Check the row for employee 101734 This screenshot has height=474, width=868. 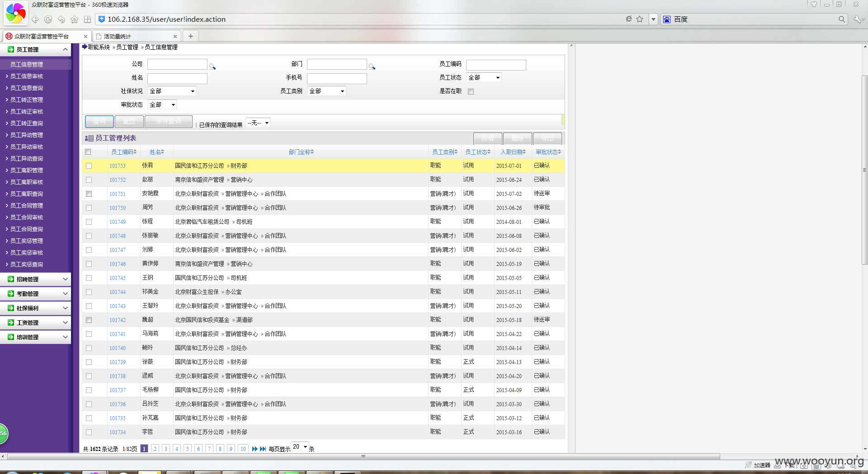point(89,432)
